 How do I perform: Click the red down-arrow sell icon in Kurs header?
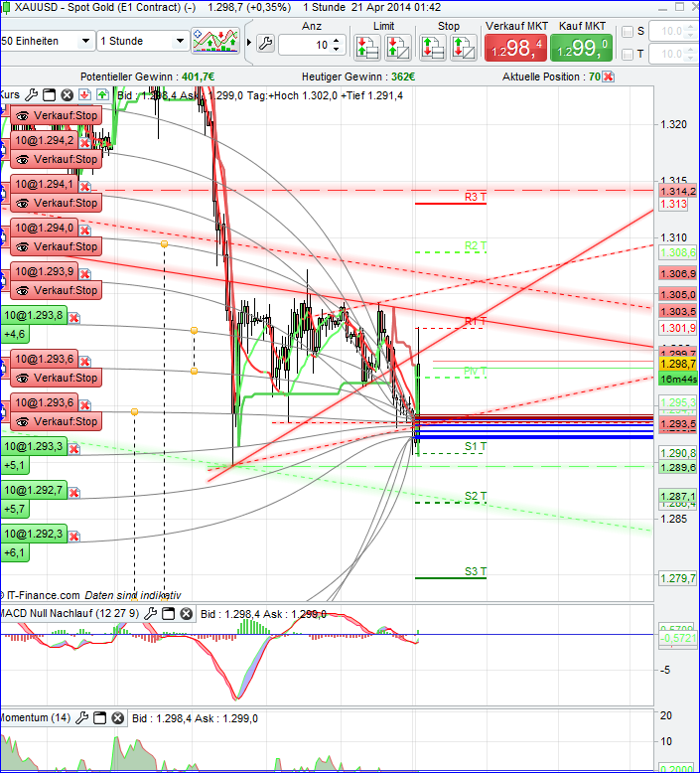click(84, 94)
